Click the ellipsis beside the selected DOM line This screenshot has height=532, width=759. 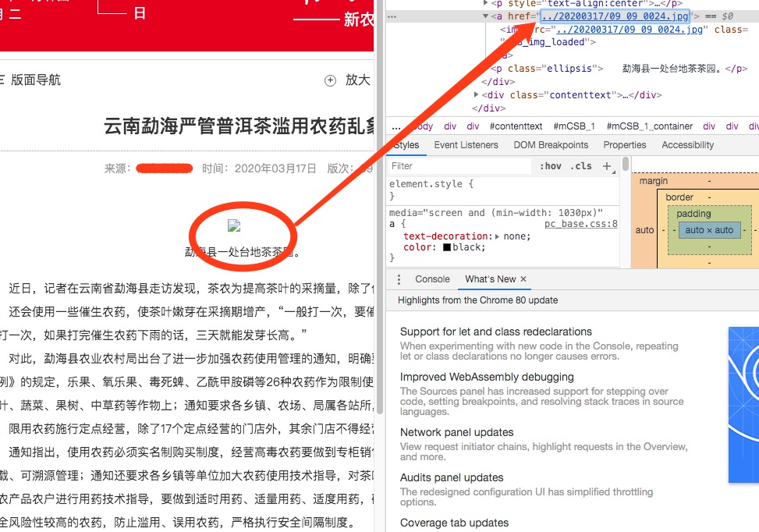(392, 16)
